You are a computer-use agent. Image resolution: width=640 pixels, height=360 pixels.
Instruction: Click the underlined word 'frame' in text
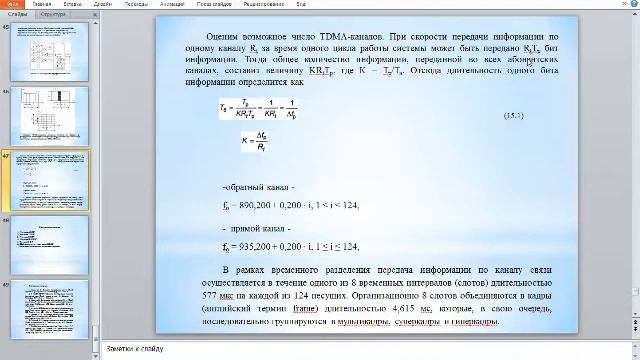click(x=305, y=309)
